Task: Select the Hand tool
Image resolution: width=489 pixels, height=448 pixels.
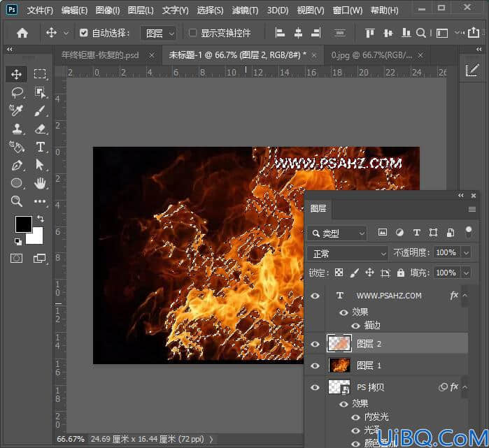Action: 40,183
